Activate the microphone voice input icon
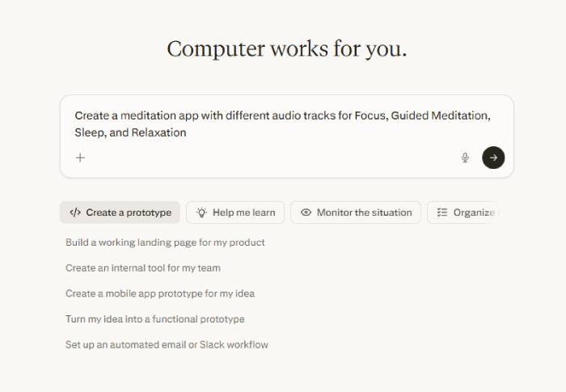The image size is (566, 392). point(465,158)
